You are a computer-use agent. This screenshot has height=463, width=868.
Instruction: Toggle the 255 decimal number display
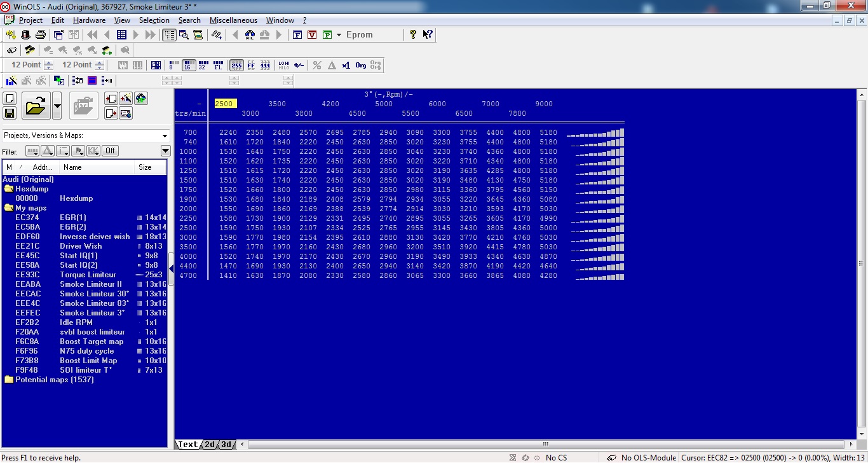pyautogui.click(x=236, y=65)
